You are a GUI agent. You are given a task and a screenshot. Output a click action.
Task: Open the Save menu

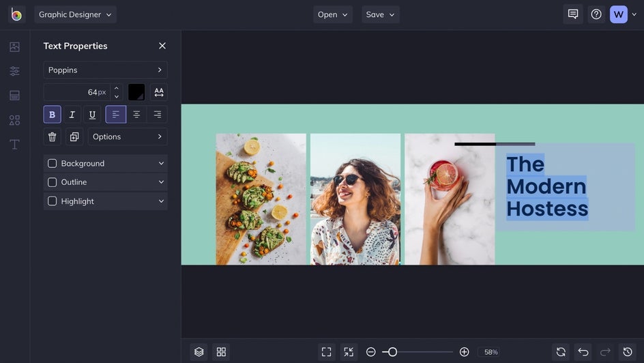[x=380, y=14]
